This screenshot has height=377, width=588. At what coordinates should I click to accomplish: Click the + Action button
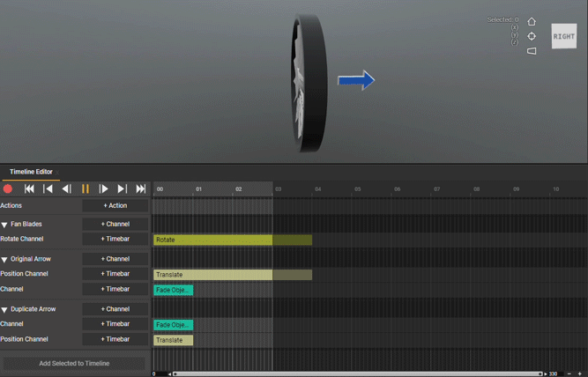pos(115,205)
